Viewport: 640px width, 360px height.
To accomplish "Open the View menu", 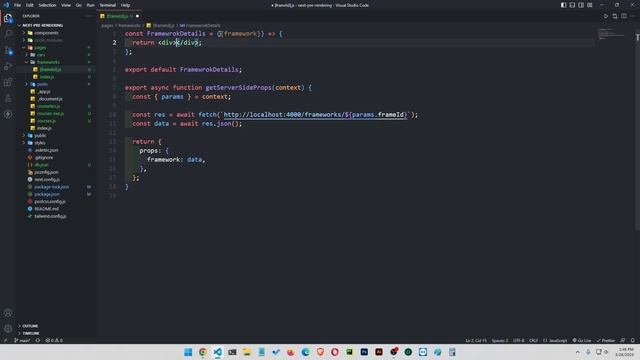I will pyautogui.click(x=66, y=5).
